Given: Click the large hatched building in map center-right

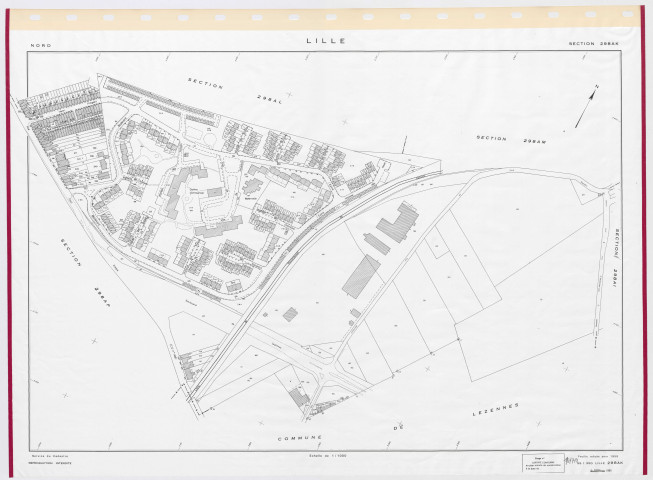Looking at the screenshot, I should click(x=361, y=275).
